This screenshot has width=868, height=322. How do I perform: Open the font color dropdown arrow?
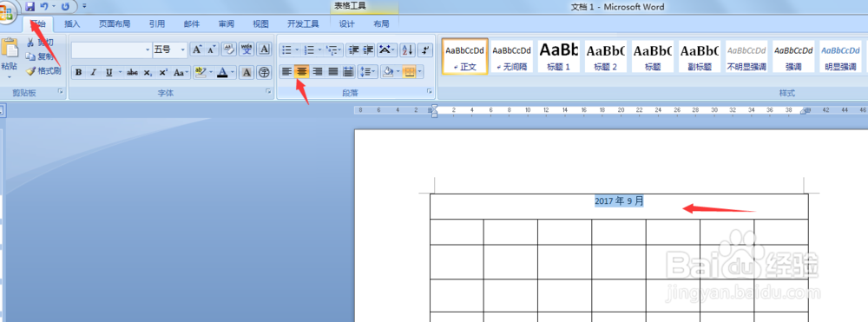233,73
